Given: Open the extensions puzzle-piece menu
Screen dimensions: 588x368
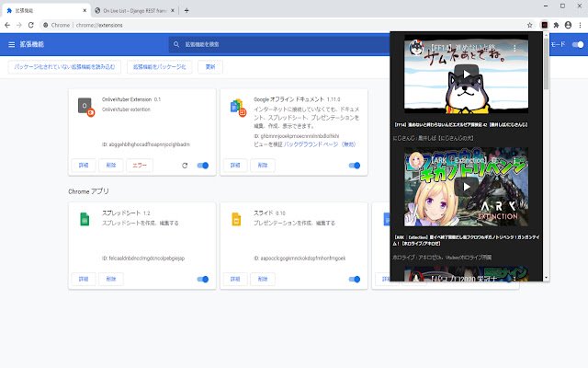Looking at the screenshot, I should click(x=557, y=25).
